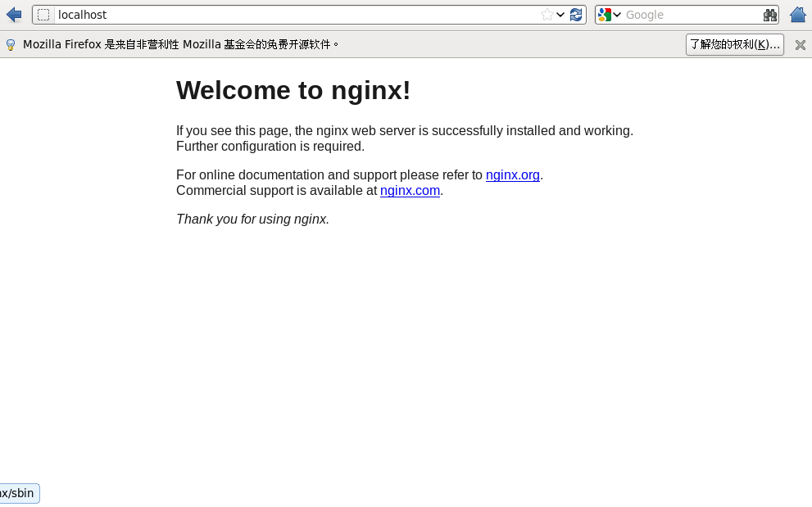Close the Mozilla Firefox notification bar

[800, 45]
